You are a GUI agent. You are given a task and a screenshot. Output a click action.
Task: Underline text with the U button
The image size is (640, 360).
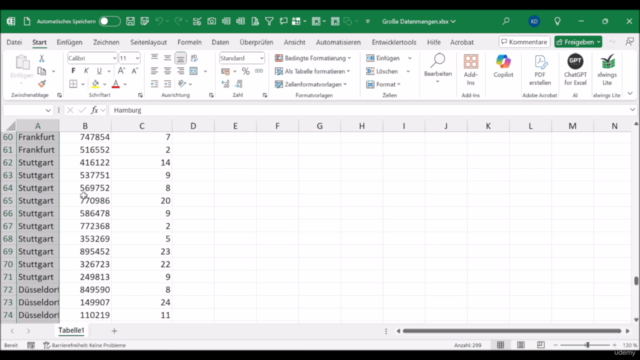[99, 71]
